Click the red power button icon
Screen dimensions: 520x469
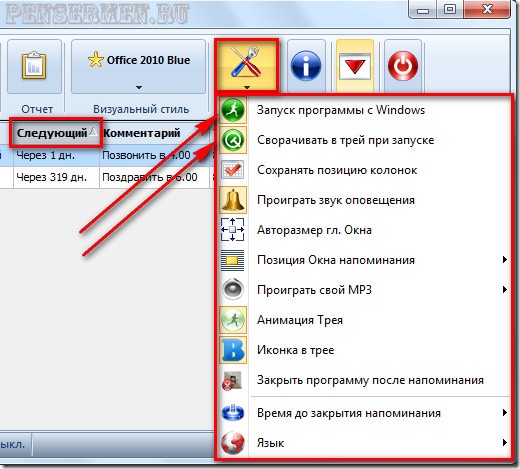tap(403, 66)
